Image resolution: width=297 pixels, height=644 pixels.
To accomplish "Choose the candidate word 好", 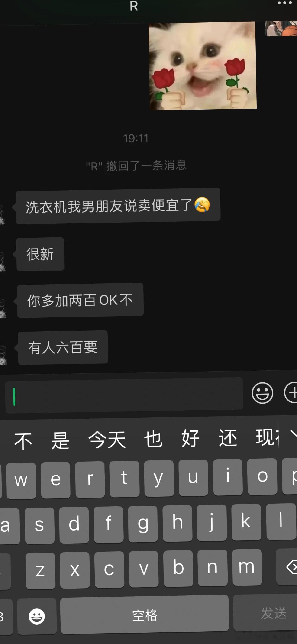I will (190, 438).
